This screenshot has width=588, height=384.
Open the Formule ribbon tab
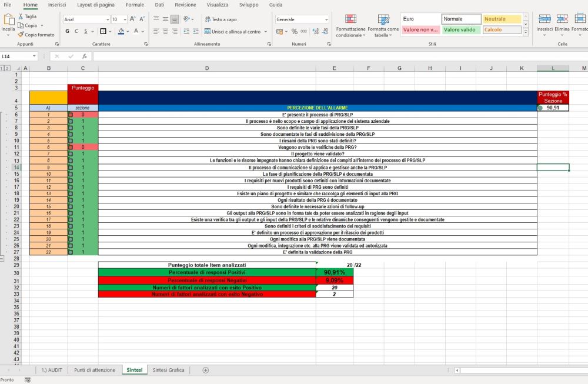(135, 5)
